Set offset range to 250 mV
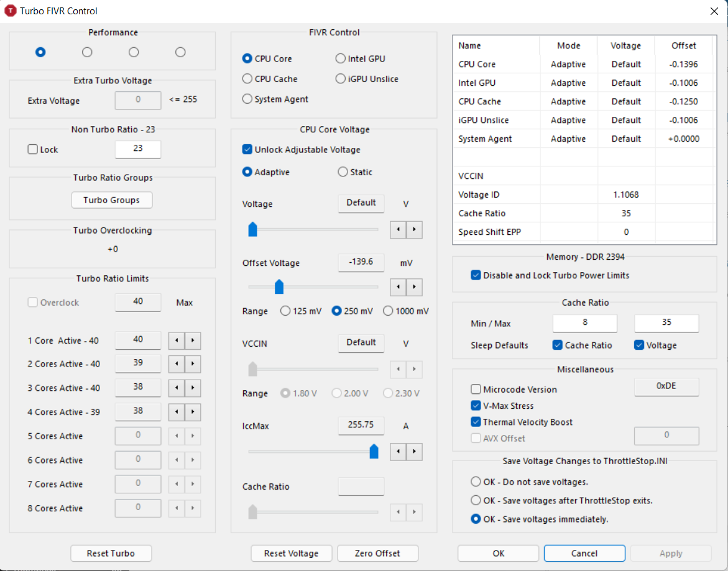 pos(352,311)
